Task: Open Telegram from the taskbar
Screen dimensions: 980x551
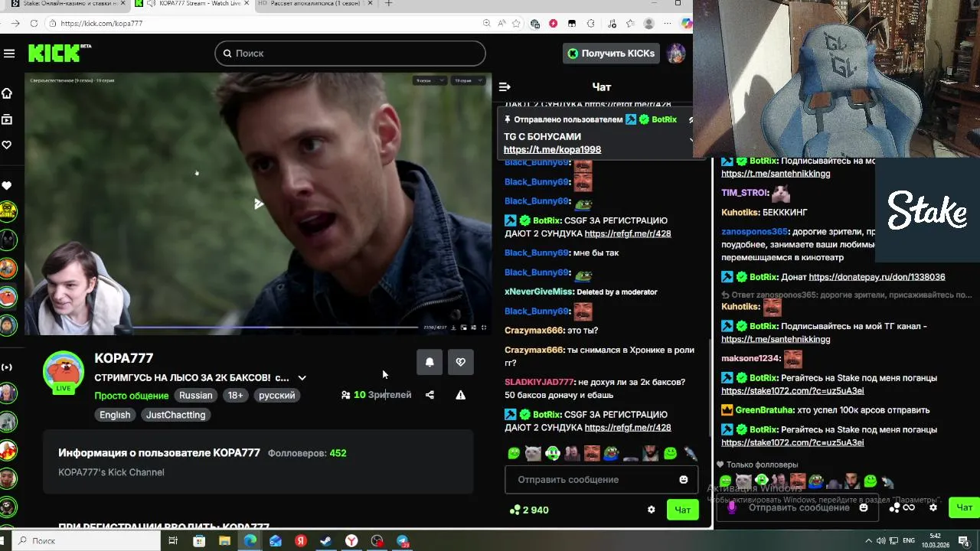Action: pyautogui.click(x=403, y=541)
